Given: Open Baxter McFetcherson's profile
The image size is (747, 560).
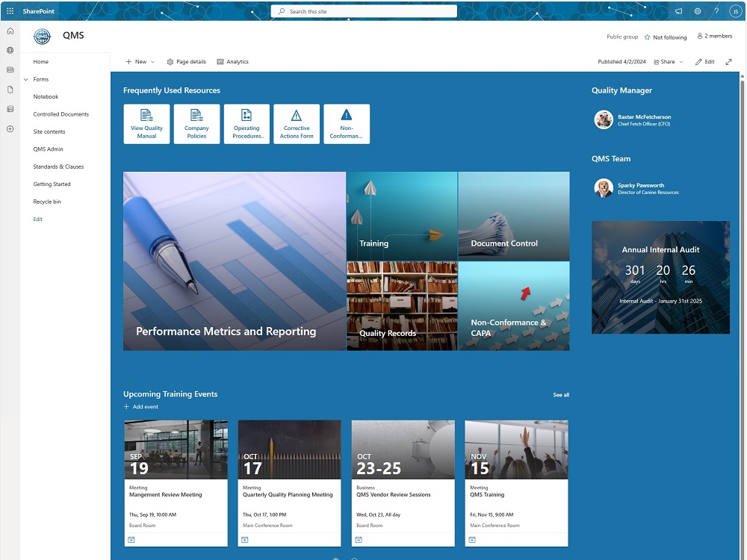Looking at the screenshot, I should [x=633, y=119].
